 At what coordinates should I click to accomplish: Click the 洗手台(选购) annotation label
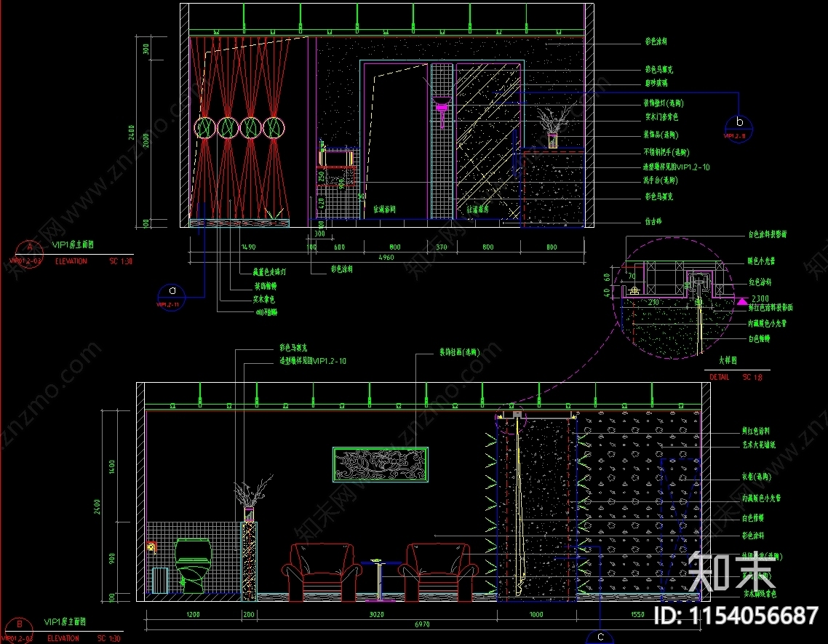pyautogui.click(x=660, y=180)
